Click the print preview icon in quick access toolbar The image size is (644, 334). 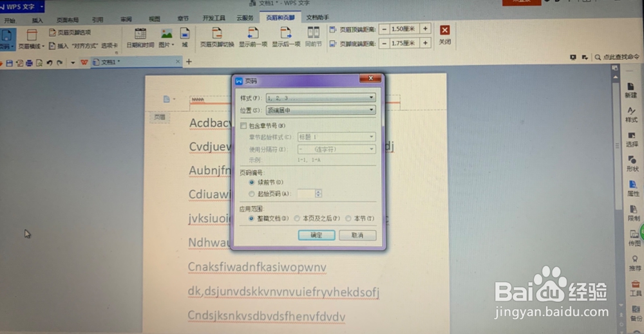tap(39, 63)
